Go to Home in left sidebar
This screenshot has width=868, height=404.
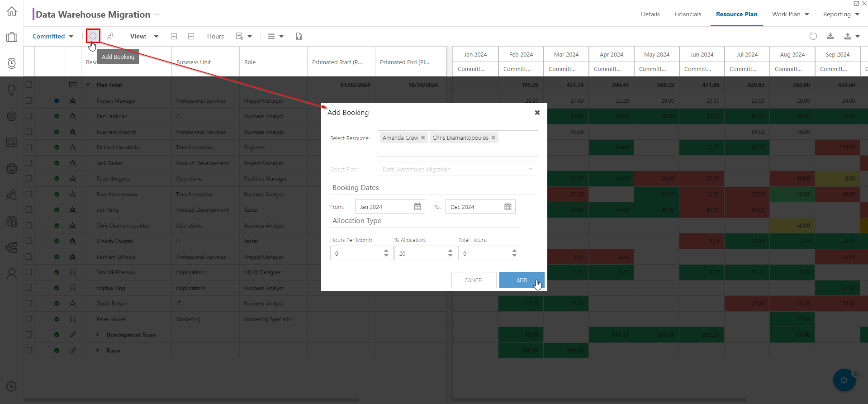click(12, 11)
